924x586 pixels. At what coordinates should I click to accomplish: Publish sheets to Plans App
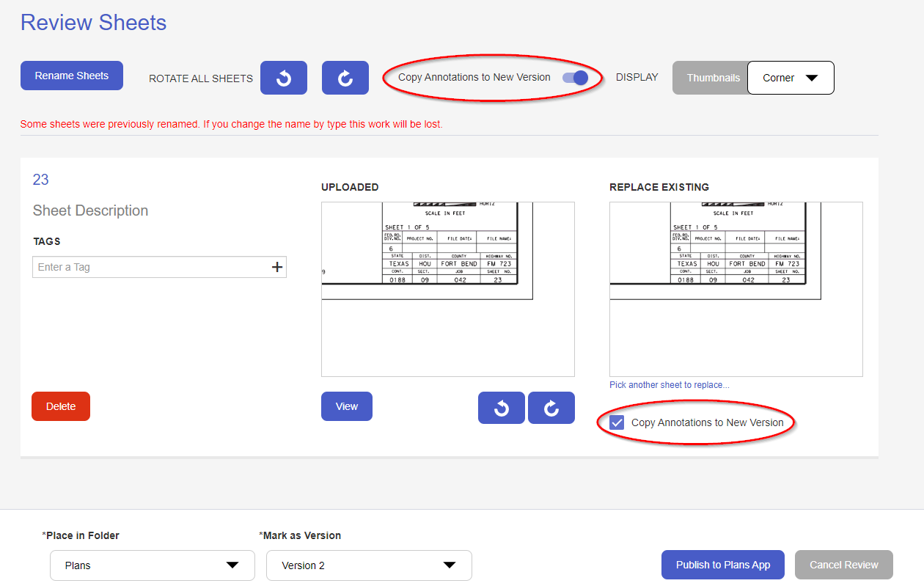[722, 565]
